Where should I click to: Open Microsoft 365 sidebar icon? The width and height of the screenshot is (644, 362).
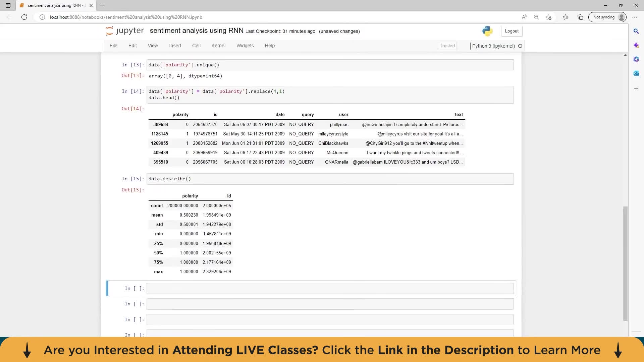636,59
